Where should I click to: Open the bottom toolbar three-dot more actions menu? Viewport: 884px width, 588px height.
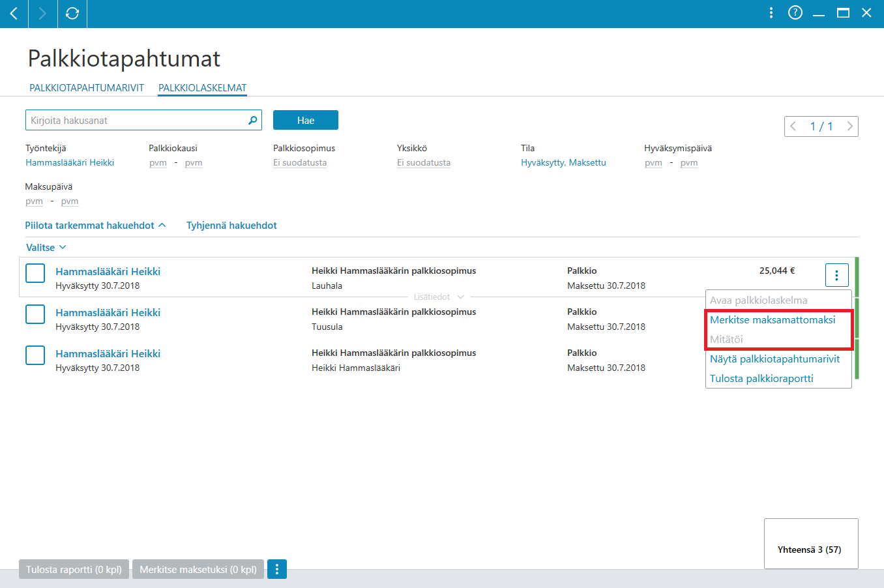click(x=276, y=569)
